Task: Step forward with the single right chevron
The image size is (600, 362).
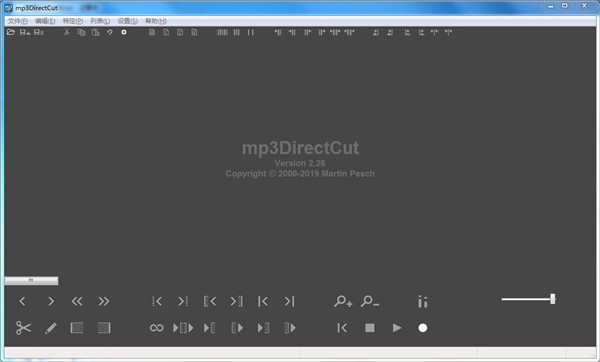Action: pyautogui.click(x=51, y=302)
